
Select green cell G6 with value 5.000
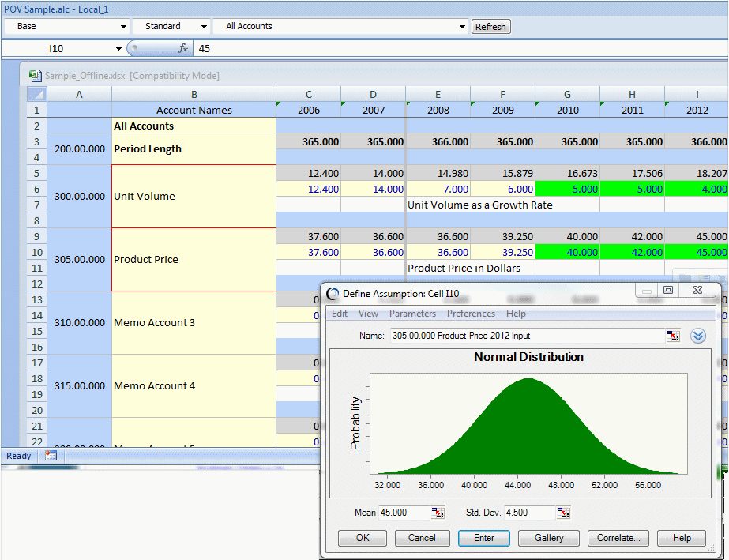coord(567,189)
